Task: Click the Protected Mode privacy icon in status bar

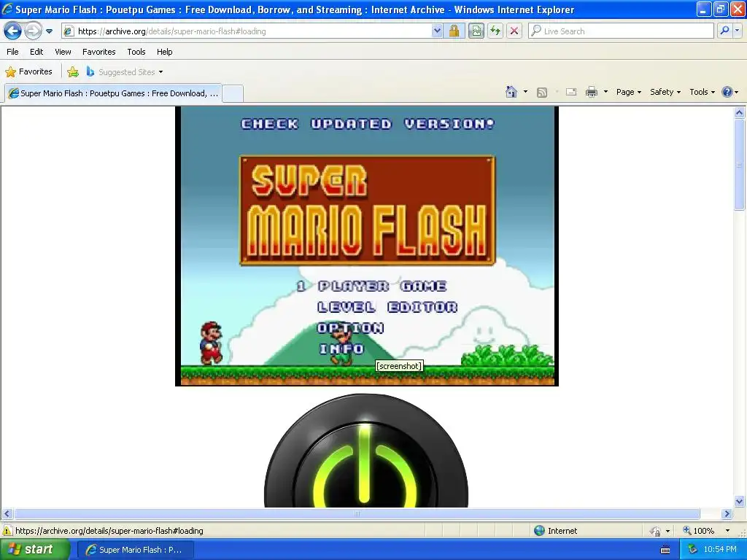Action: tap(656, 531)
